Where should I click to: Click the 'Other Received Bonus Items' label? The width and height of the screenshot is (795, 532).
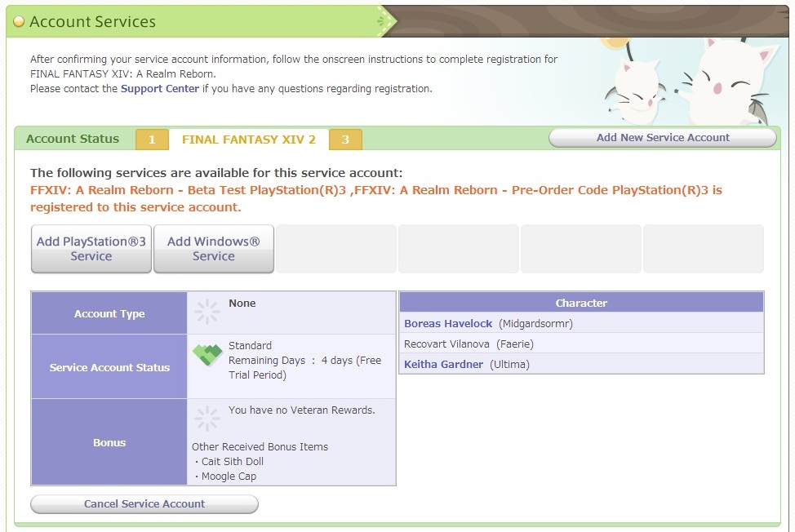pyautogui.click(x=260, y=447)
